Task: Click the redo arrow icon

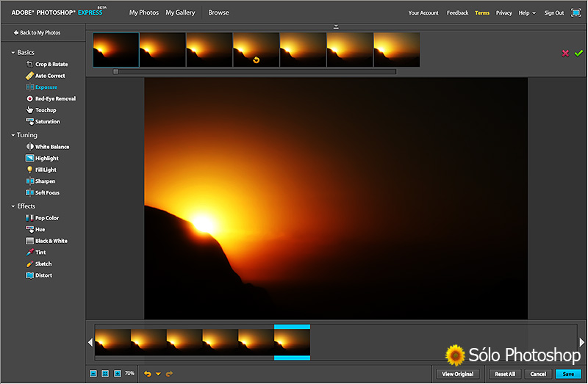Action: click(169, 374)
